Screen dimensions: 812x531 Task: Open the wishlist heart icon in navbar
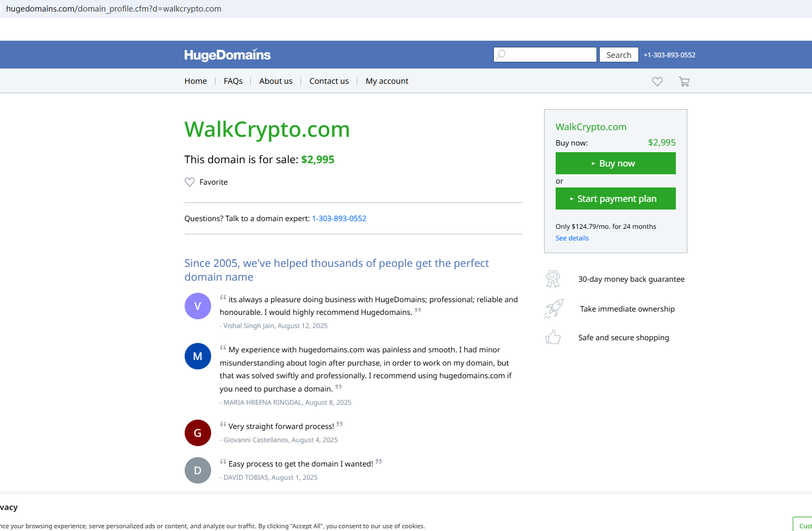coord(657,82)
